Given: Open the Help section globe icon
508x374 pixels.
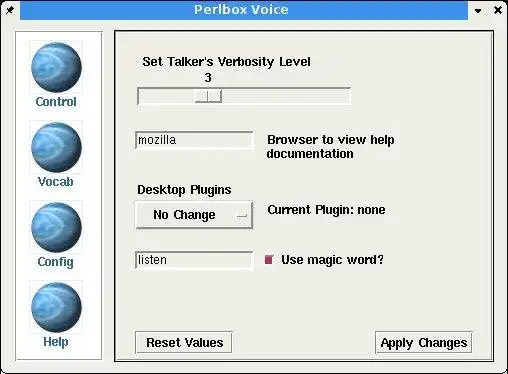Looking at the screenshot, I should tap(56, 307).
